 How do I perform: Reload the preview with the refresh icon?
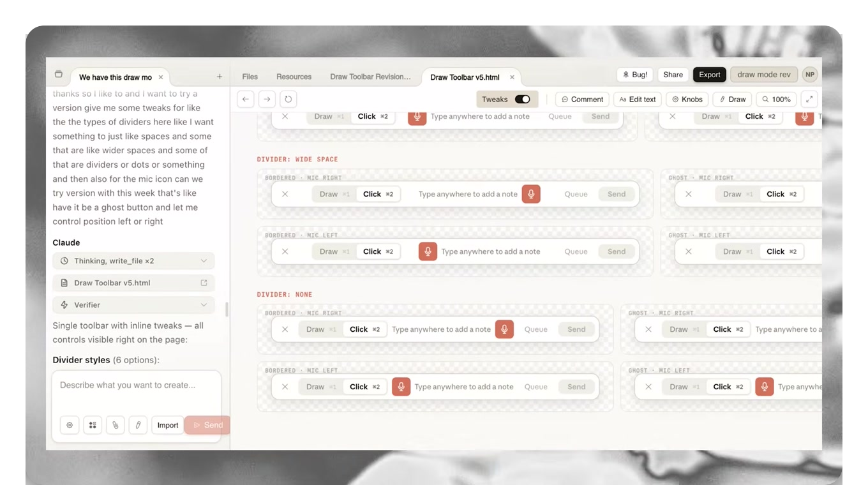(x=288, y=99)
